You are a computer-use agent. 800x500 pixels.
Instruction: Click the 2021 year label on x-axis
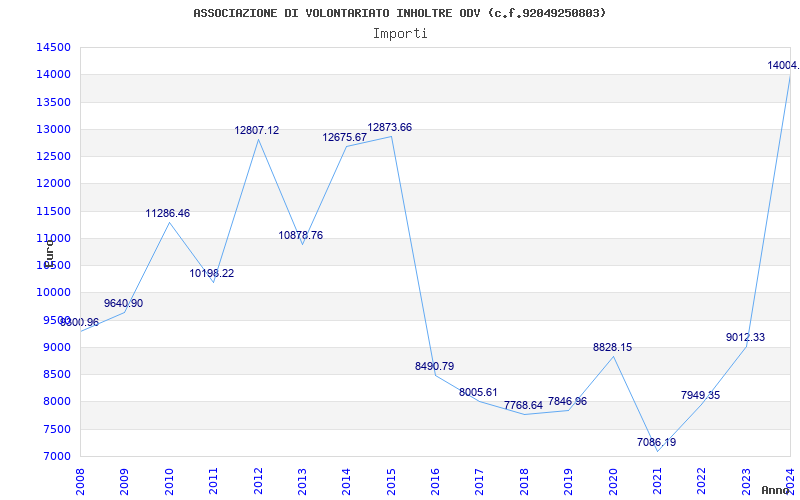657,481
